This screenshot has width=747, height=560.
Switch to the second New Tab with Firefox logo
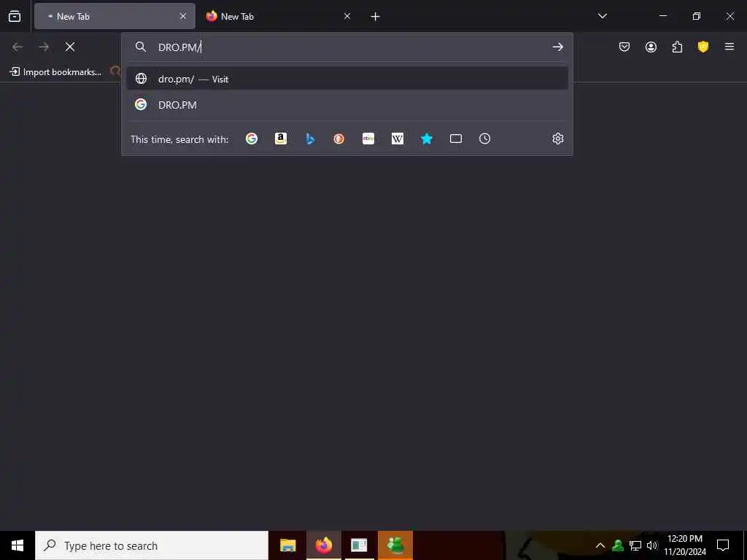click(x=278, y=16)
